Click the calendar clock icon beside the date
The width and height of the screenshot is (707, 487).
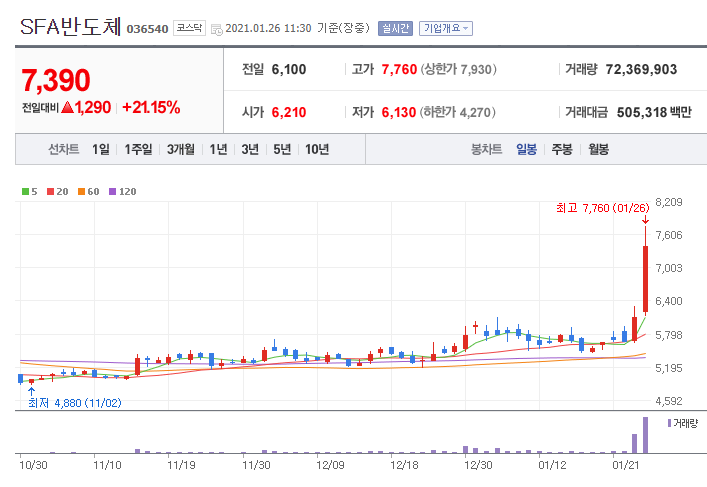tap(217, 30)
